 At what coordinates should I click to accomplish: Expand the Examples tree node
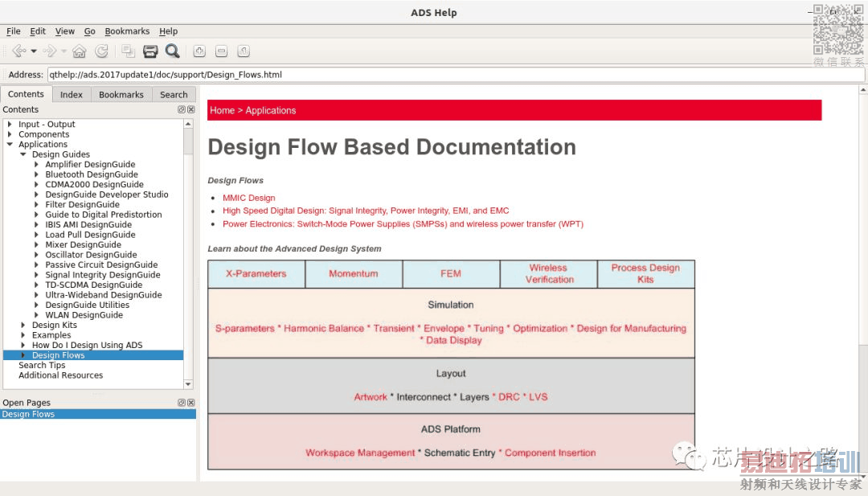(x=23, y=335)
